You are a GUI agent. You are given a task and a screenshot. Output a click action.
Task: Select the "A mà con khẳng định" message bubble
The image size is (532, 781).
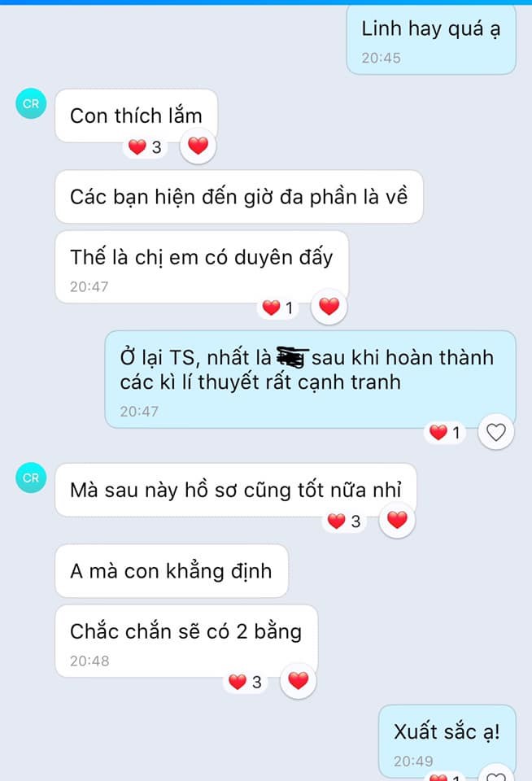172,571
